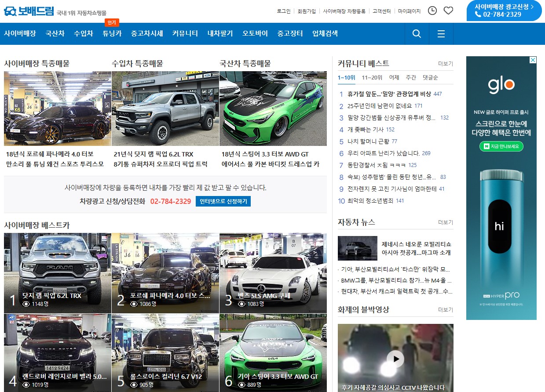Open '18년식 포르쉐 파나메라 4.0 터보' title

click(50, 154)
